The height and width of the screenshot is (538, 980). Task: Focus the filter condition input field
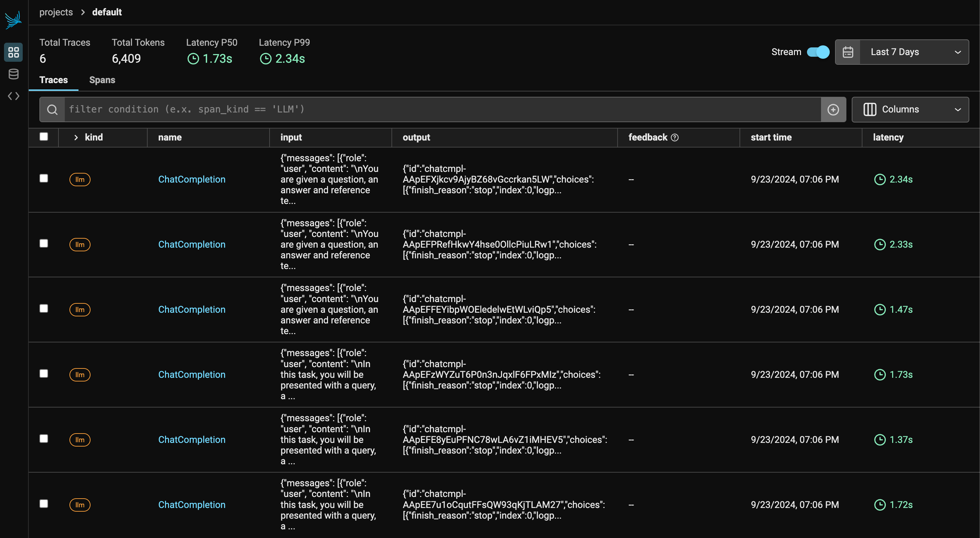click(x=441, y=109)
